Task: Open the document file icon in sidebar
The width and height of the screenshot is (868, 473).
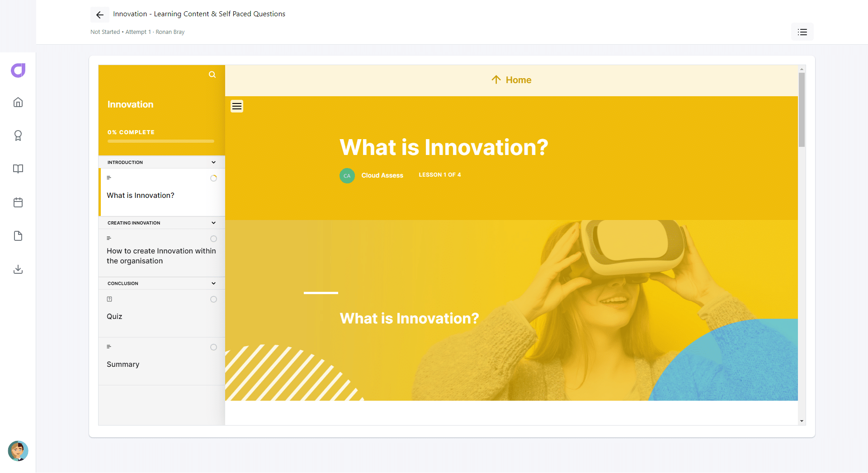Action: click(18, 236)
